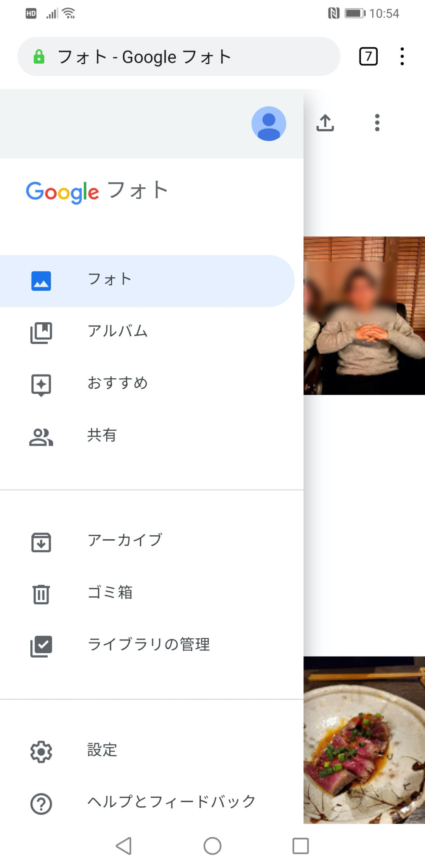Tap the アーカイブ archive icon

pos(41,542)
